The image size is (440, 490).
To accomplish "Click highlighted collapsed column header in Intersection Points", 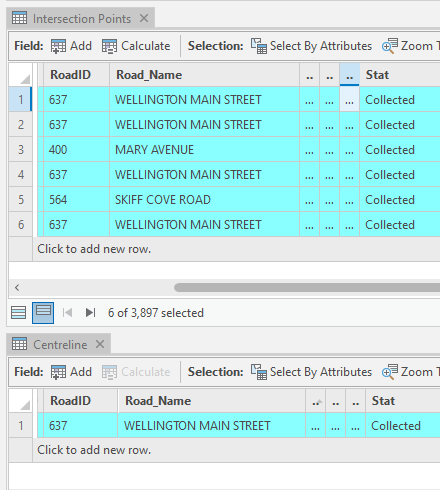I will (350, 75).
